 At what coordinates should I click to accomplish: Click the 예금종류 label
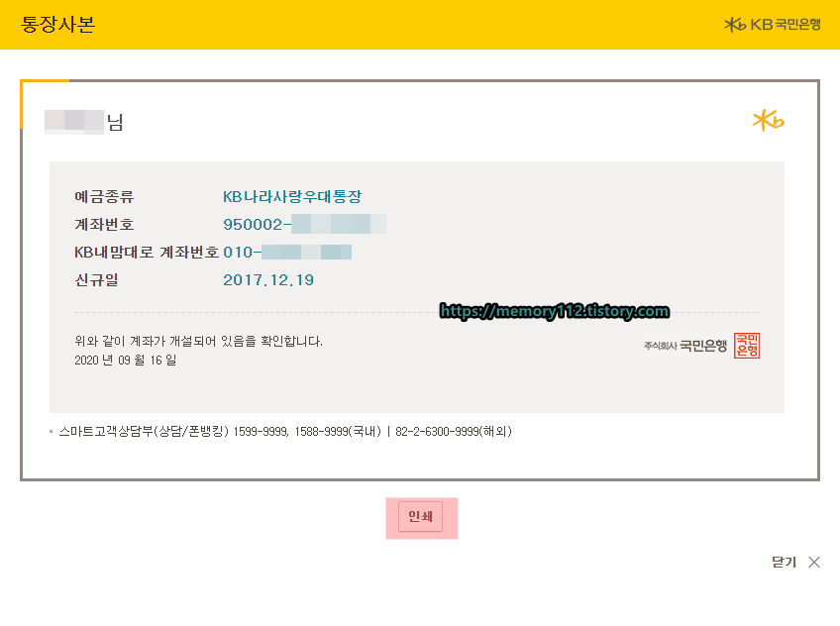click(104, 196)
